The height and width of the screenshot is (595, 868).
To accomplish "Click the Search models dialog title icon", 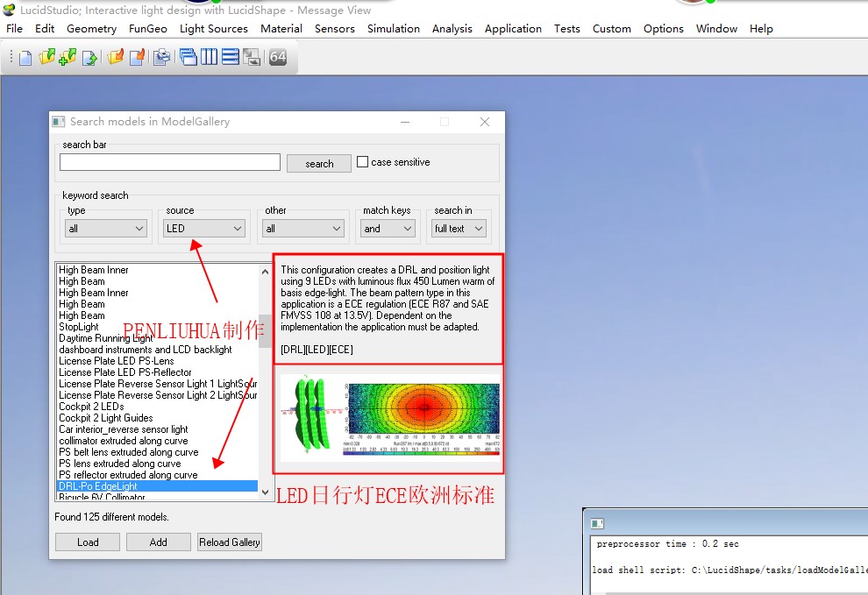I will point(59,121).
